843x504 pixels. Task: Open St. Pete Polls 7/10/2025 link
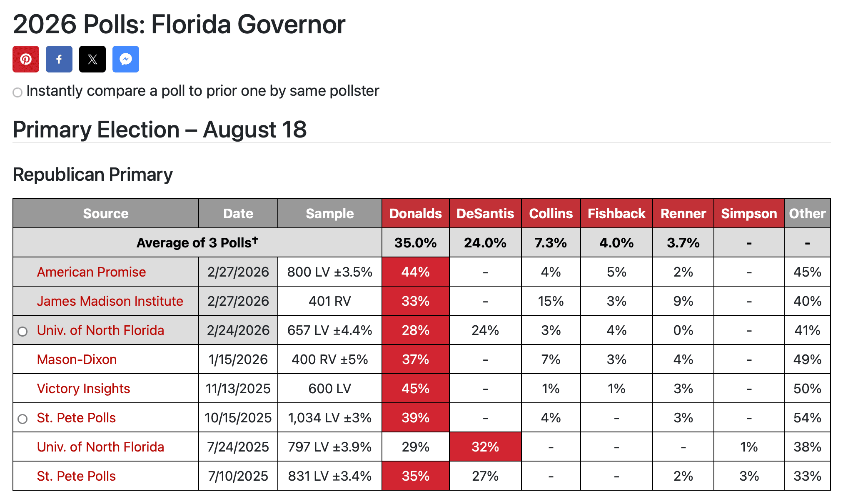tap(76, 476)
